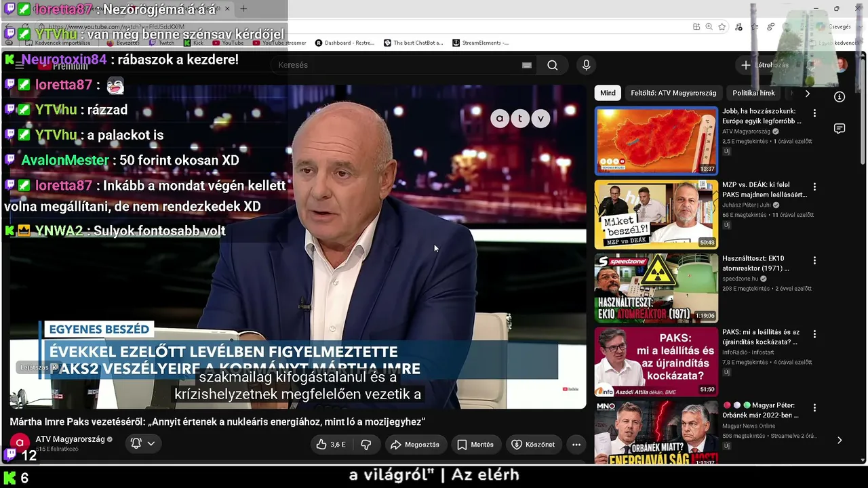
Task: Click the info circle icon in side panel
Action: coord(840,97)
